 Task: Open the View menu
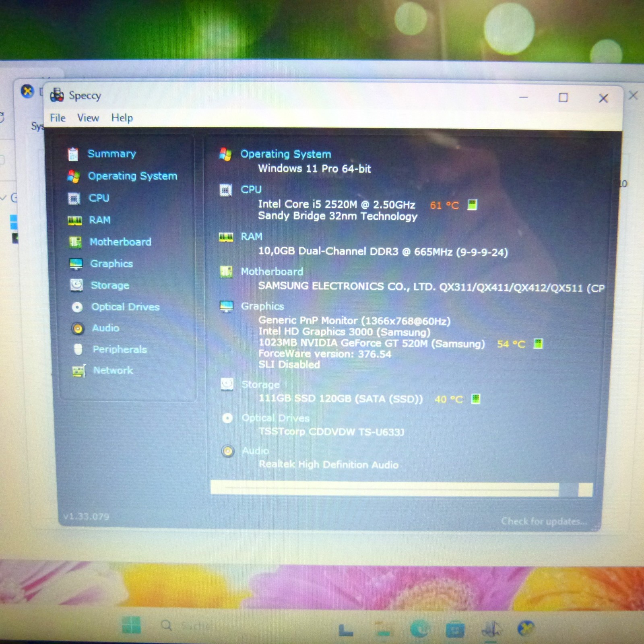88,118
